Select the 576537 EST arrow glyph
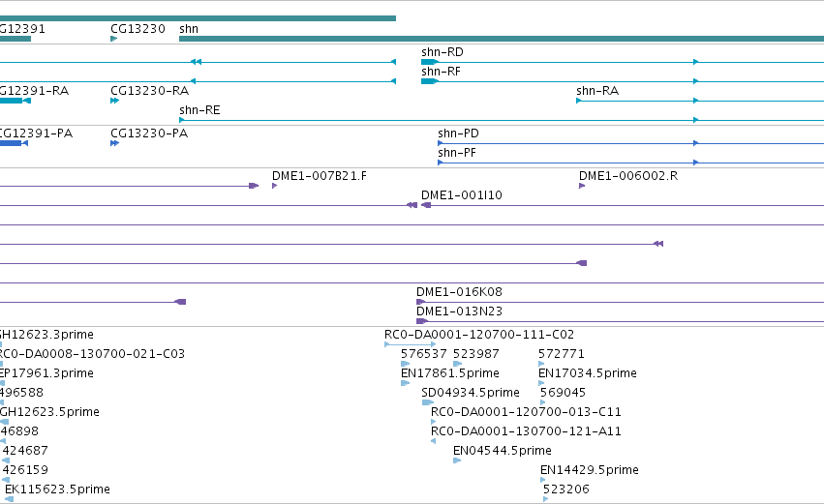This screenshot has width=824, height=504. coord(405,364)
